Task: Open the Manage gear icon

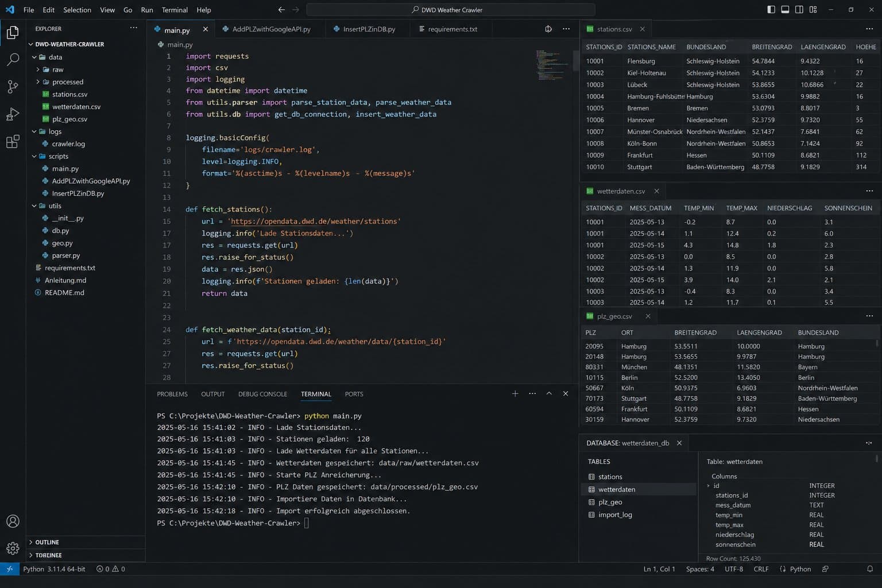Action: (x=13, y=548)
